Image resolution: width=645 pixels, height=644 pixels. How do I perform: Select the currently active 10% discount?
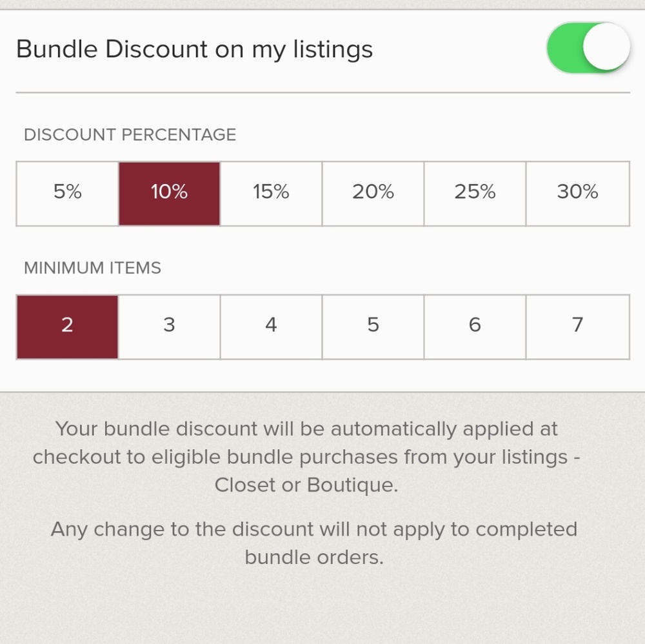tap(168, 193)
